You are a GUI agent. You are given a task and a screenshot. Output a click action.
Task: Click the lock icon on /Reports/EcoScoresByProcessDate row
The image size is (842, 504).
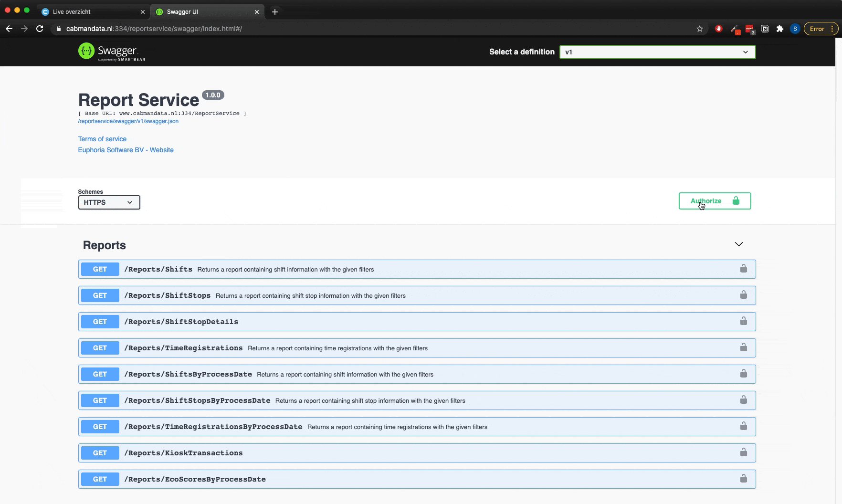click(743, 479)
